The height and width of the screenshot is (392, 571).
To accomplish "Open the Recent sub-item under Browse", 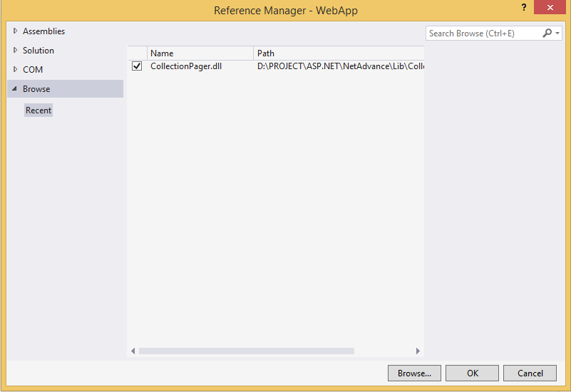I will click(38, 110).
